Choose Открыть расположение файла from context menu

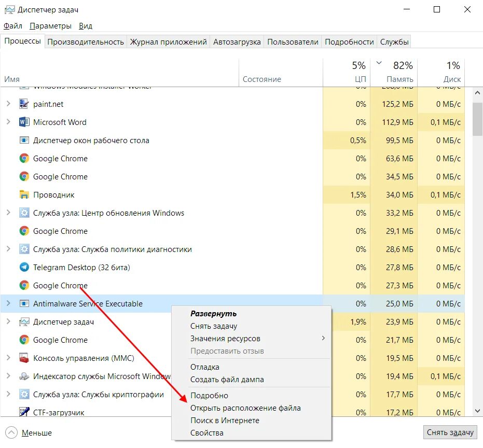tap(245, 408)
